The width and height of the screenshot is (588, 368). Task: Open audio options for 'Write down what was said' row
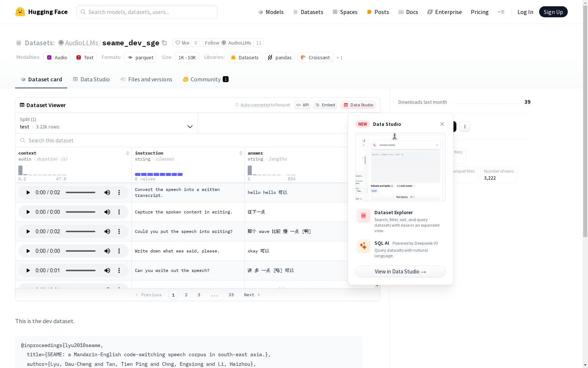click(119, 251)
